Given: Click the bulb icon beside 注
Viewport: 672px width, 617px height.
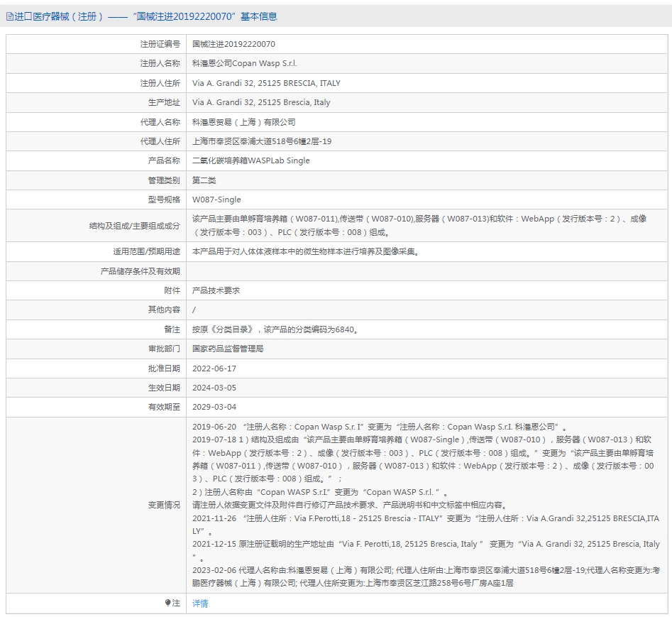Looking at the screenshot, I should point(167,602).
